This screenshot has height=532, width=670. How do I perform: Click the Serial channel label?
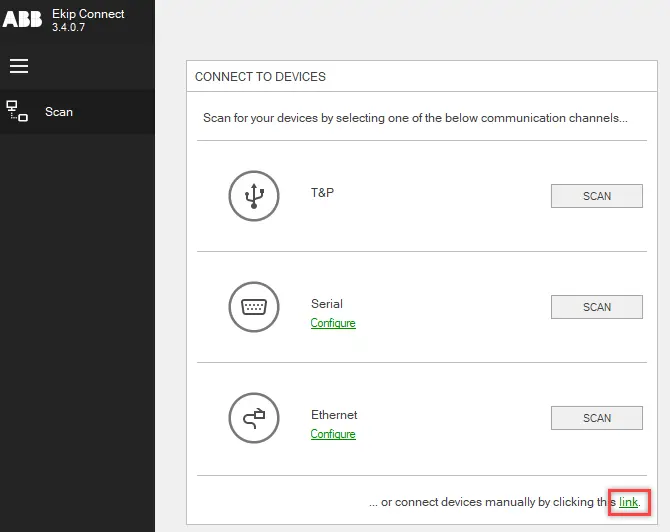(x=326, y=304)
